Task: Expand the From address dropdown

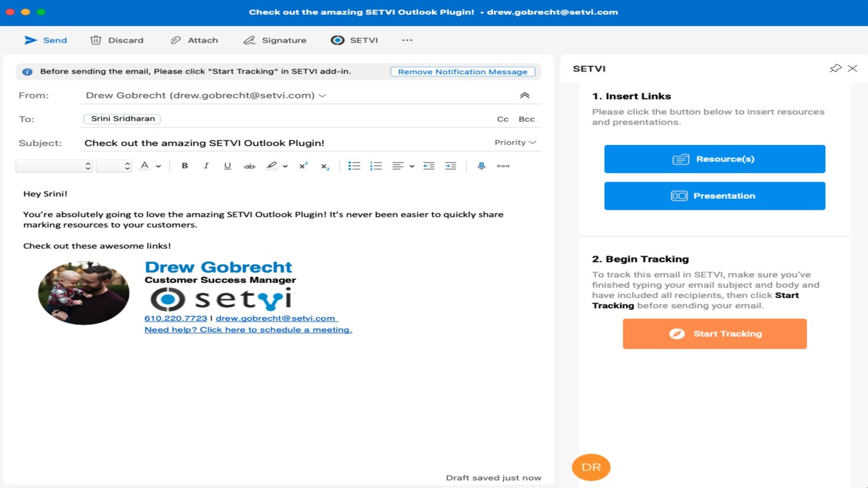Action: (x=322, y=95)
